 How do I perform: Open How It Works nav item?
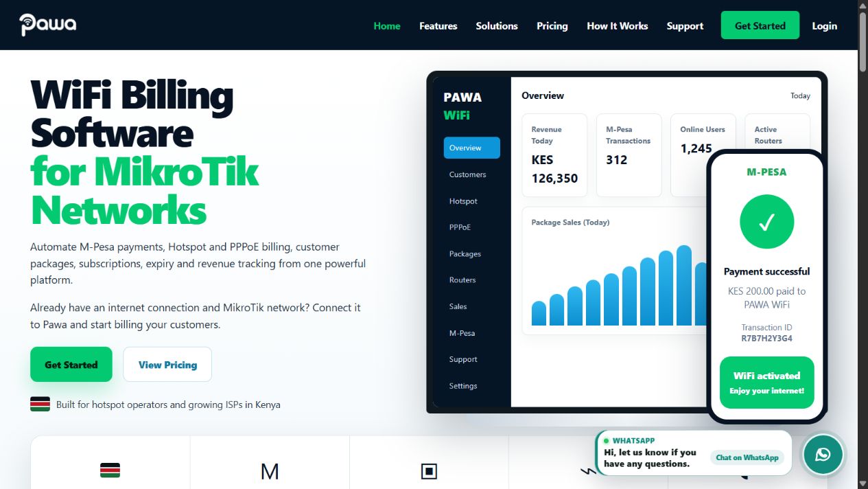pyautogui.click(x=618, y=25)
